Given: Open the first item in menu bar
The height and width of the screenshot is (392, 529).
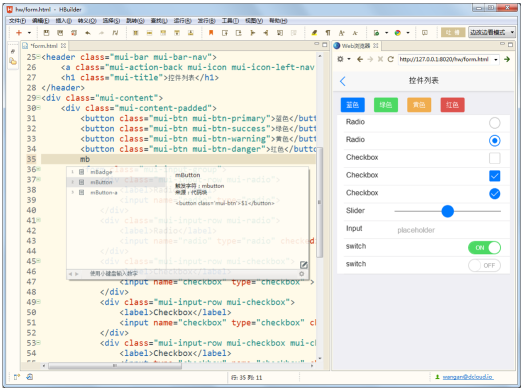Looking at the screenshot, I should click(x=18, y=21).
